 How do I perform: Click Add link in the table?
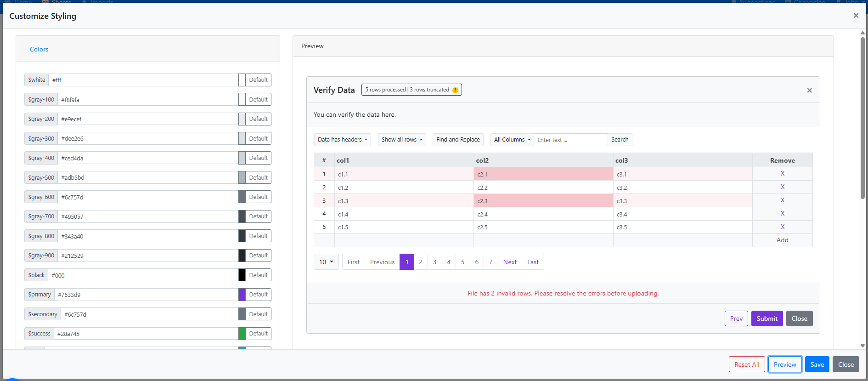point(782,240)
